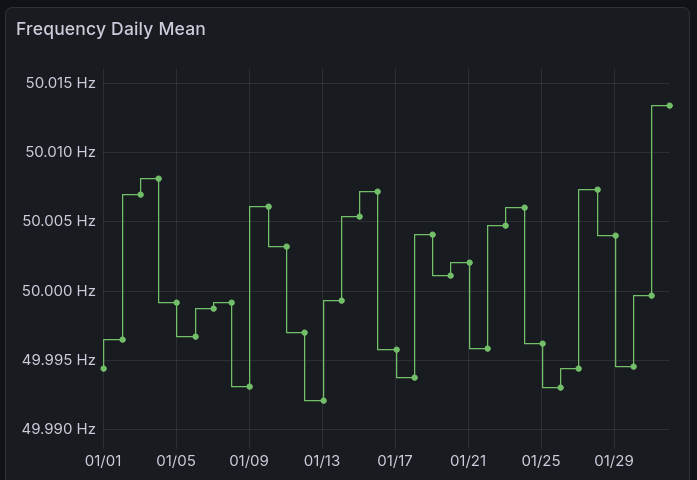Click the data point on 01/05 gridline
Screen dimensions: 697x480
click(x=177, y=303)
